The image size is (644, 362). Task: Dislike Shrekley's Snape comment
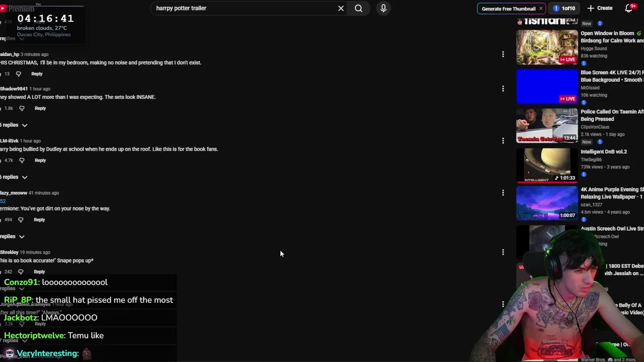[x=21, y=271]
